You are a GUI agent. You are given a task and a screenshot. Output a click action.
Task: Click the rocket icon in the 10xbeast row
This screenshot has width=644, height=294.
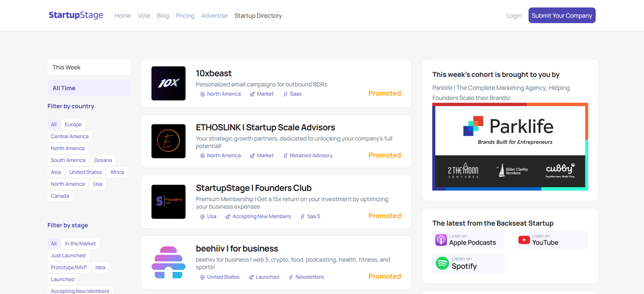coord(253,94)
